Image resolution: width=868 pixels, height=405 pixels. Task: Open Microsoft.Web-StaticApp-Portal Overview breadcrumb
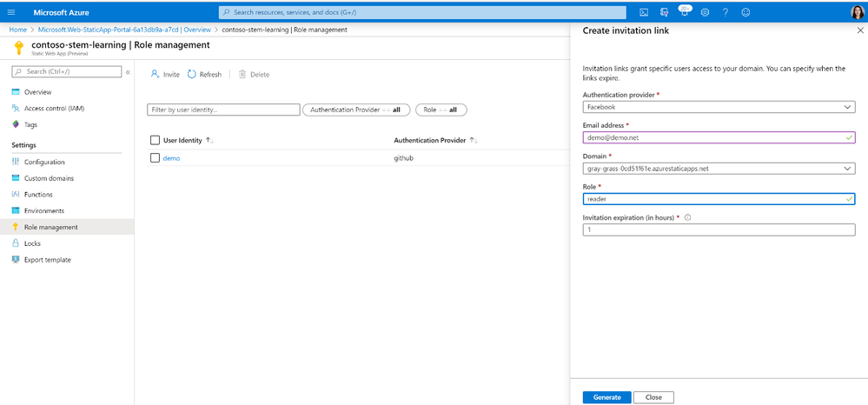124,30
